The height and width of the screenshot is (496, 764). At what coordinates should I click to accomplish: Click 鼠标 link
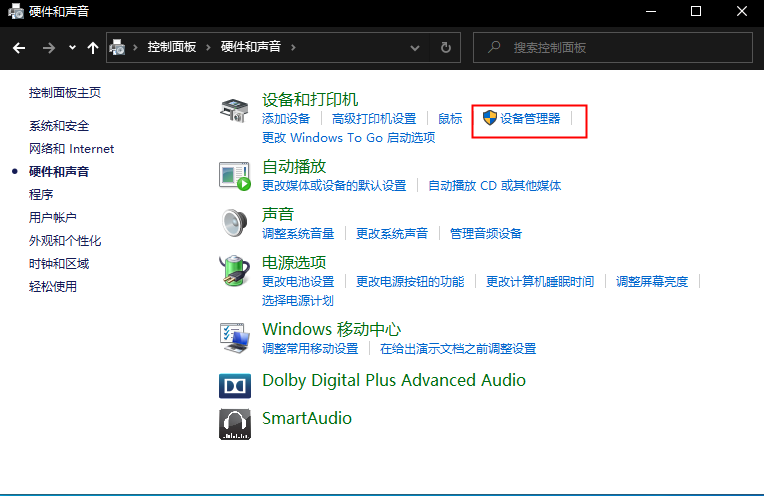[x=450, y=118]
